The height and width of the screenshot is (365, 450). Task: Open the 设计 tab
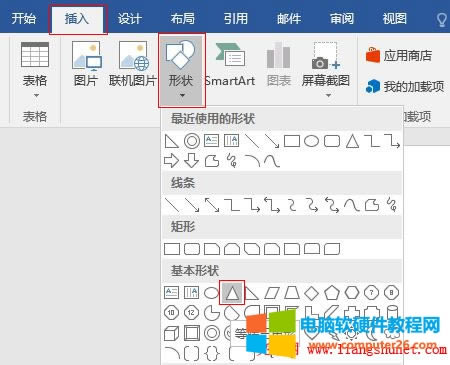click(130, 18)
